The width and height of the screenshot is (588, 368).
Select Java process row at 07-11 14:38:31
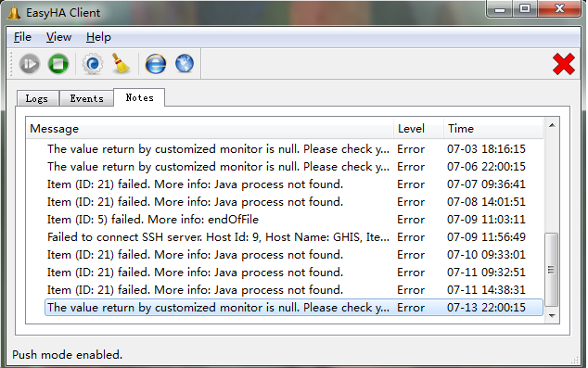click(x=294, y=290)
